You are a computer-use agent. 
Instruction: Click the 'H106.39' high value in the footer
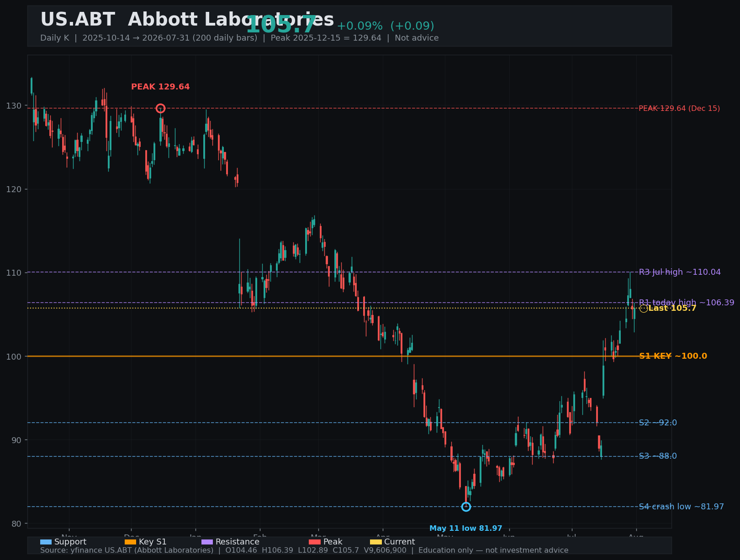point(277,550)
